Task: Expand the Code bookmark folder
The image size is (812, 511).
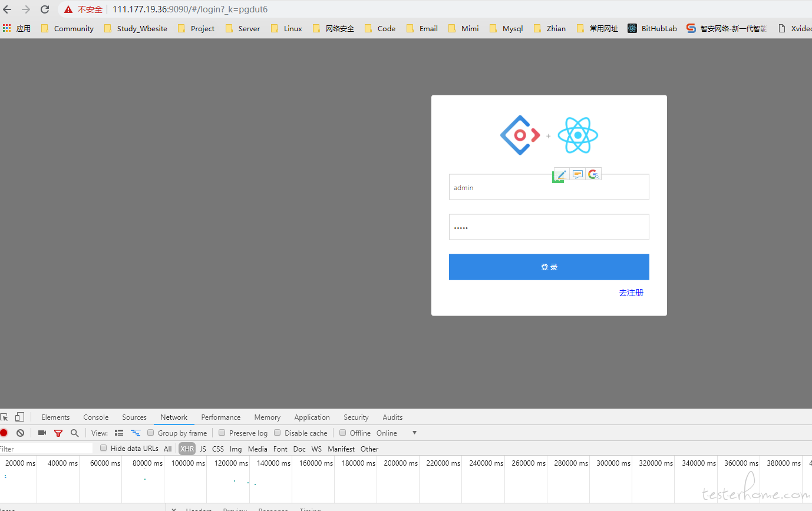Action: point(380,28)
